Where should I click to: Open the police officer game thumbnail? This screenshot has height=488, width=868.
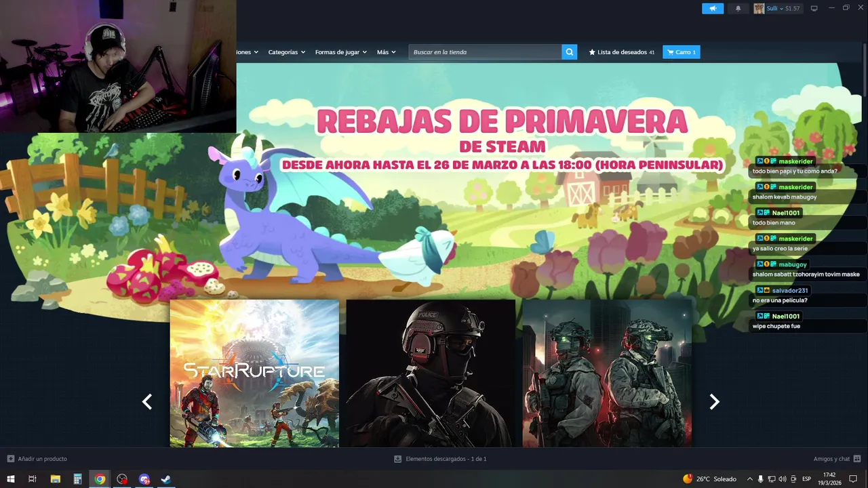coord(431,373)
